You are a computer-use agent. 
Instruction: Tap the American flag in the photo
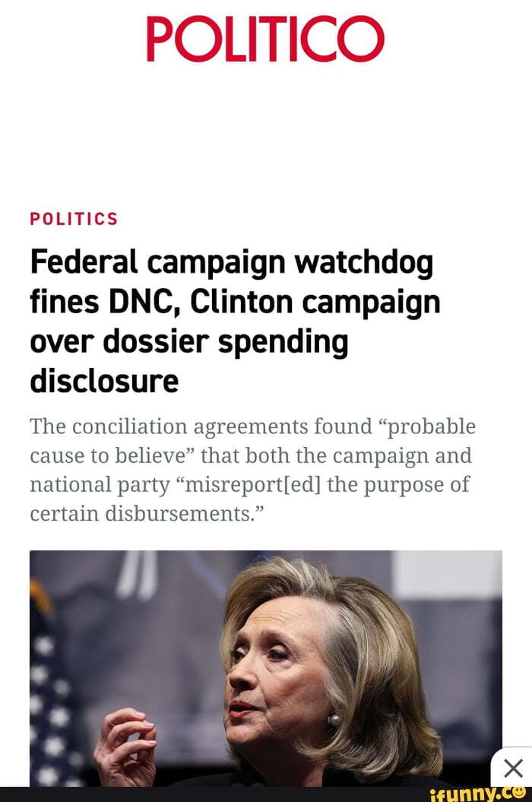point(49,686)
